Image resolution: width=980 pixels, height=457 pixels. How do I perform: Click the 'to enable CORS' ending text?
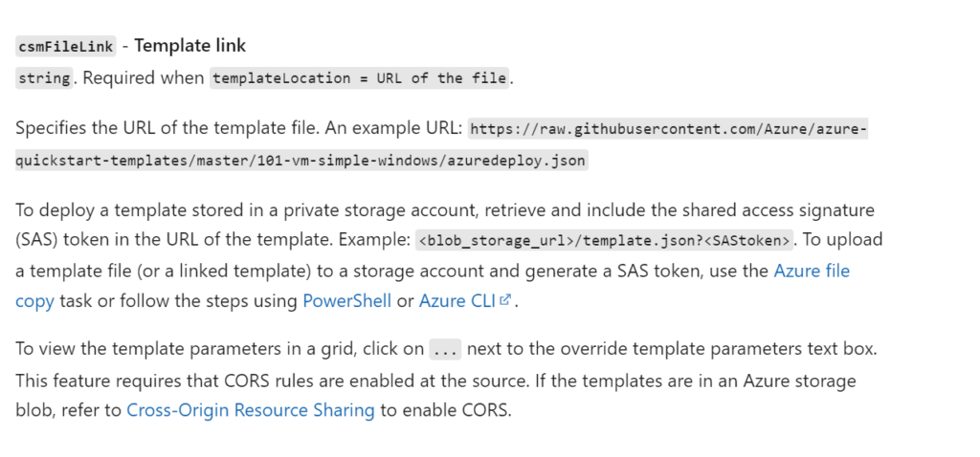tap(446, 411)
